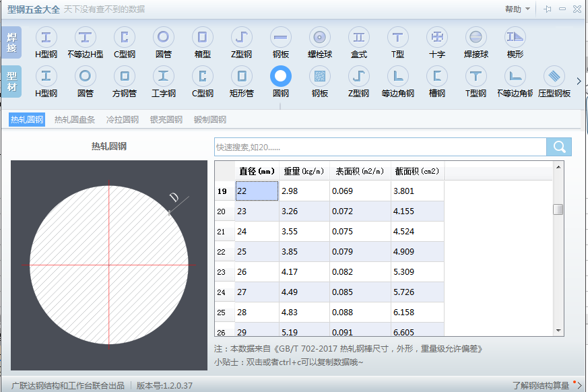Select section area cell 6.158
The width and height of the screenshot is (588, 392).
pos(418,312)
